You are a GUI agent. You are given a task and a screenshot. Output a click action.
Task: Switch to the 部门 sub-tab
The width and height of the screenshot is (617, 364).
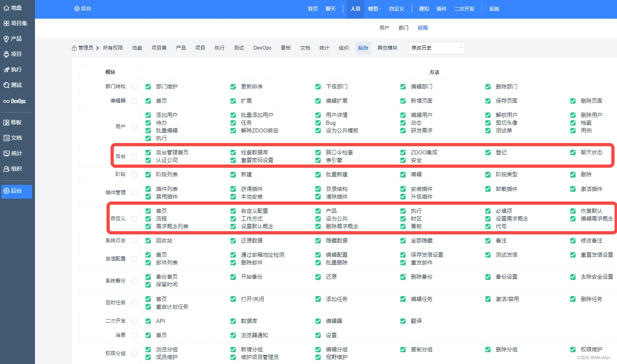[x=404, y=28]
